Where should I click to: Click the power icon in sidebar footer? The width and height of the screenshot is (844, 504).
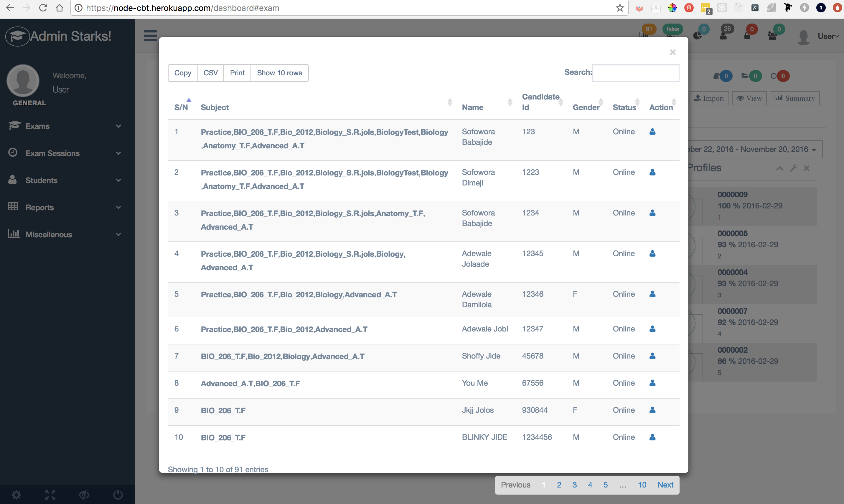[118, 495]
